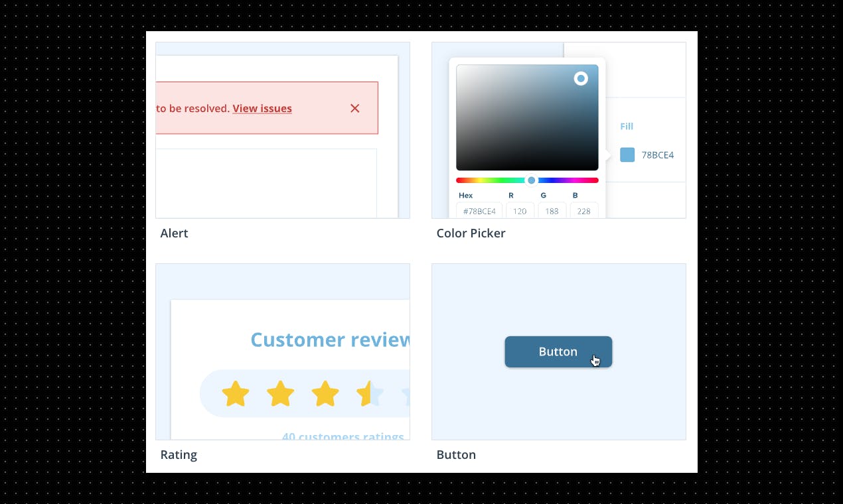Click the Fill label in color panel

(627, 126)
